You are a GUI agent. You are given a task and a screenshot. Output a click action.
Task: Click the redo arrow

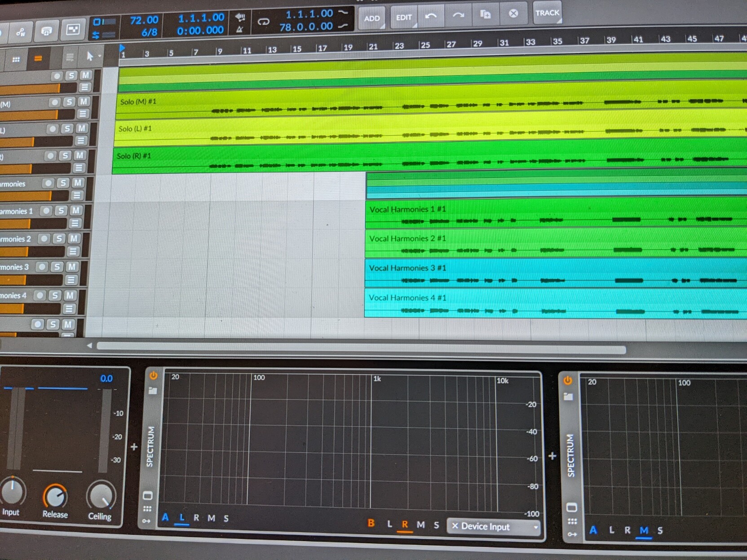(x=458, y=15)
